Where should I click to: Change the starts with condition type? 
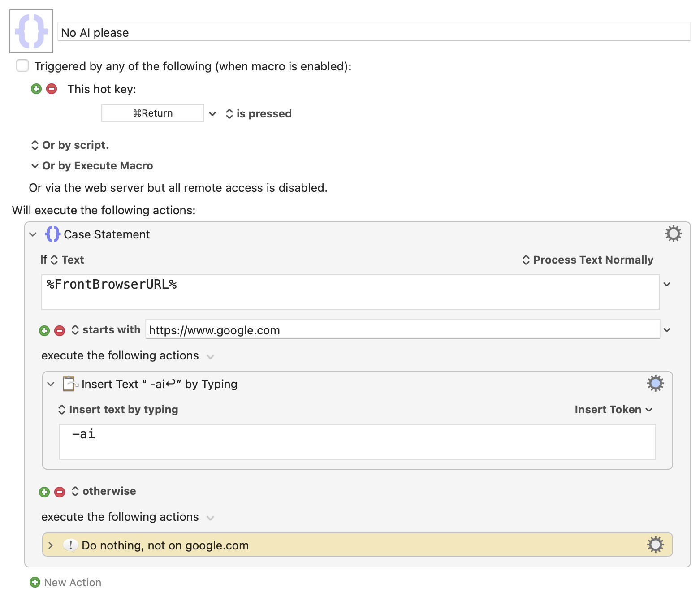(x=106, y=330)
